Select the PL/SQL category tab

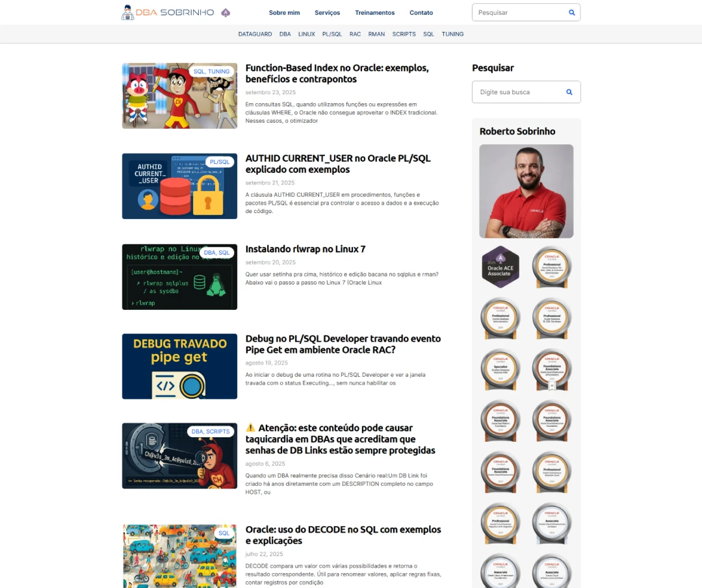[331, 34]
